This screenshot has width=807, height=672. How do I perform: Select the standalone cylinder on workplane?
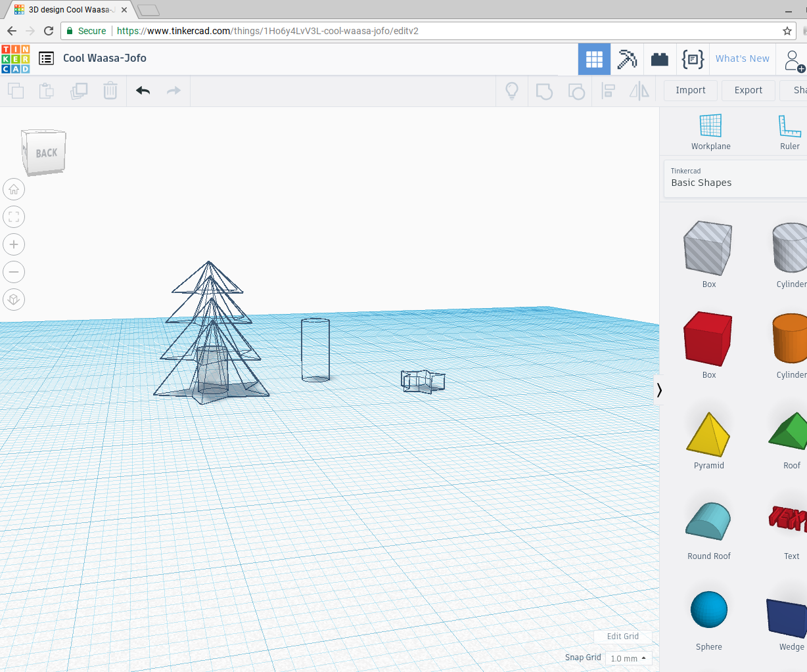point(315,349)
